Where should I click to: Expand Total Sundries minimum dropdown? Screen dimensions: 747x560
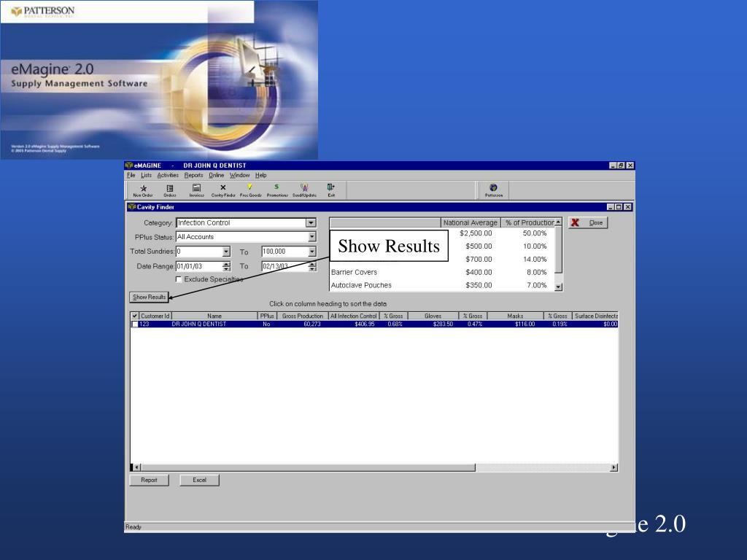226,252
